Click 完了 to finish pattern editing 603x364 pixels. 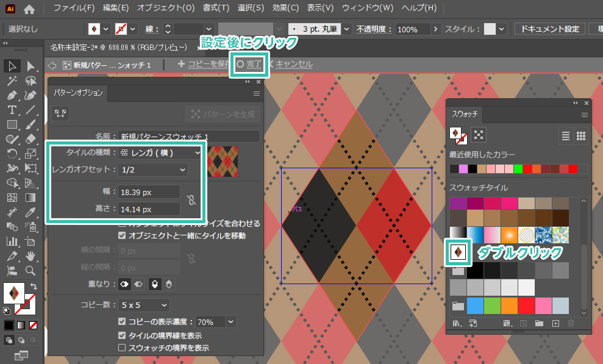pyautogui.click(x=249, y=64)
